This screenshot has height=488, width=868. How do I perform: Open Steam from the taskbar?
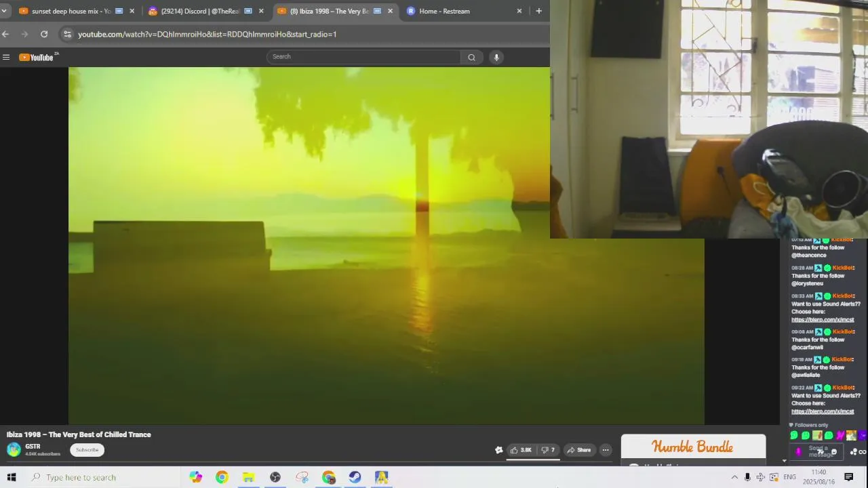pyautogui.click(x=355, y=477)
